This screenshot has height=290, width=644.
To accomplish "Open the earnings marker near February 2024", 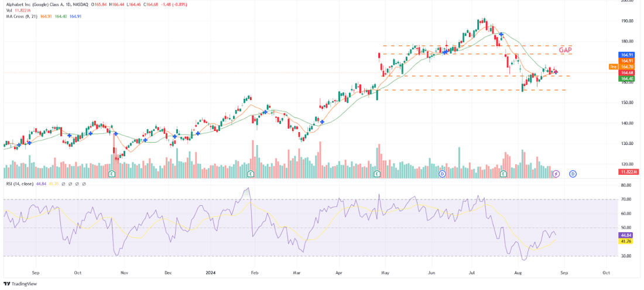I will [251, 174].
